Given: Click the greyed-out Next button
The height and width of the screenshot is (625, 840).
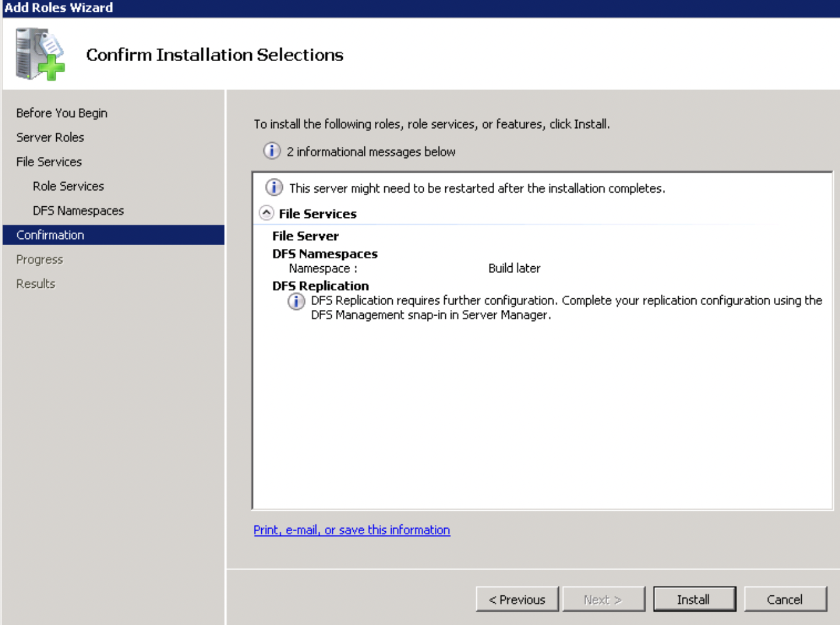Looking at the screenshot, I should click(x=603, y=599).
